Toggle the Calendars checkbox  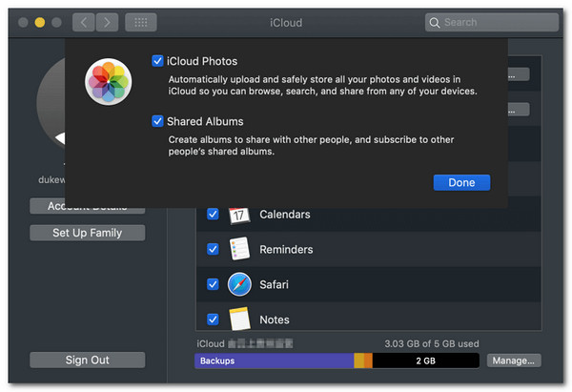tap(213, 215)
